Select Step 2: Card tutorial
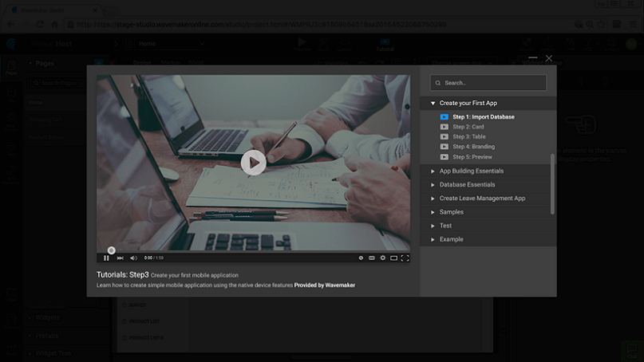The image size is (644, 362). [x=468, y=127]
